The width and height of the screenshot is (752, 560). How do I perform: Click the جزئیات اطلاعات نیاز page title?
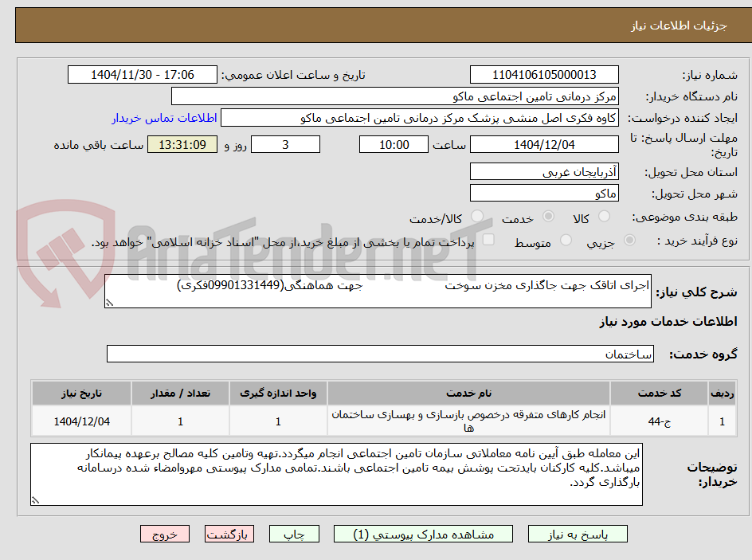pyautogui.click(x=679, y=25)
